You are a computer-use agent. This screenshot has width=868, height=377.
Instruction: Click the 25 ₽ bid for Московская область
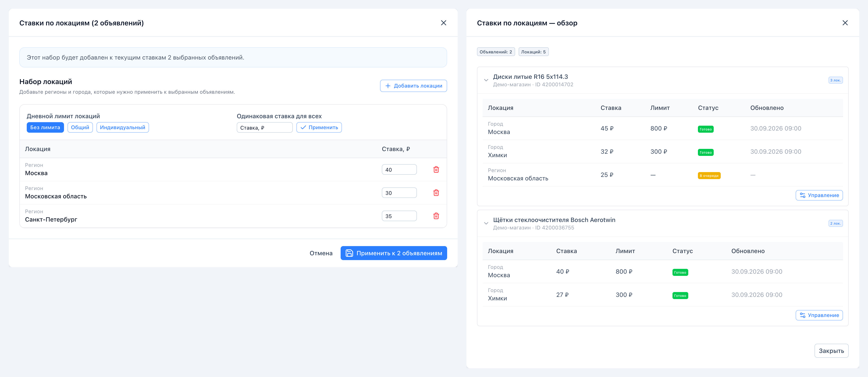tap(607, 175)
